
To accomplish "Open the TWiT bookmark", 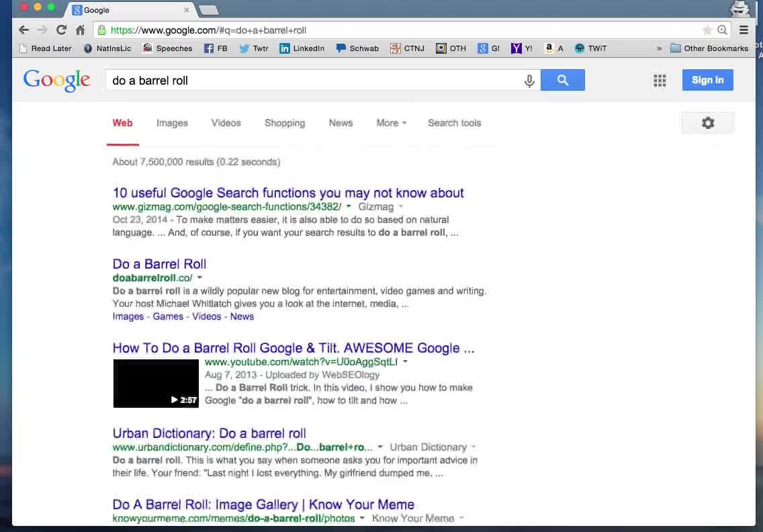I will [x=590, y=48].
